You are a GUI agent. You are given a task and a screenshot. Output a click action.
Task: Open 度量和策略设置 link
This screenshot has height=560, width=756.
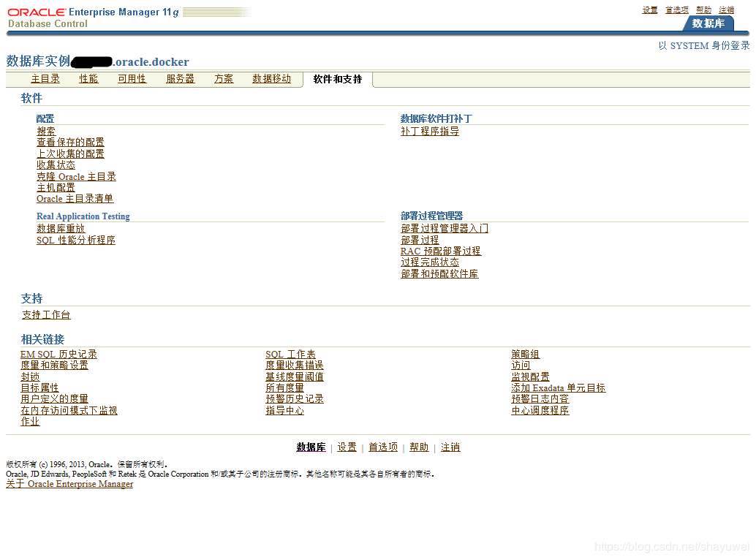55,366
